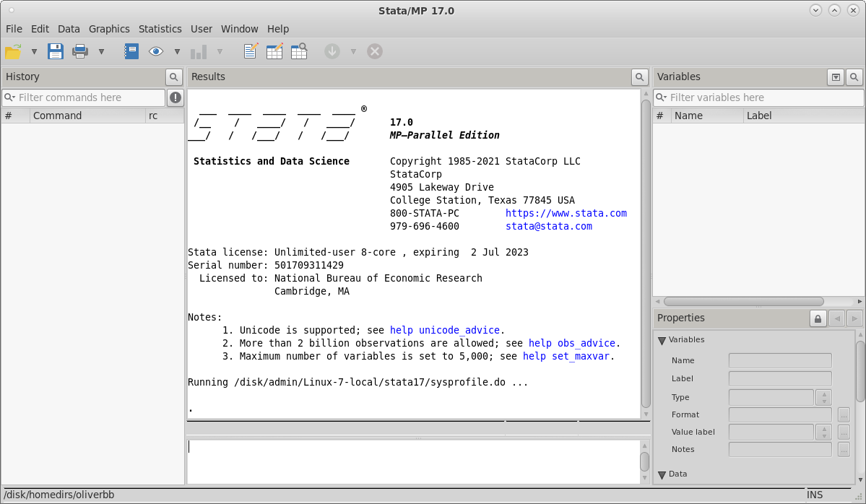Click the Print icon in toolbar

tap(79, 51)
